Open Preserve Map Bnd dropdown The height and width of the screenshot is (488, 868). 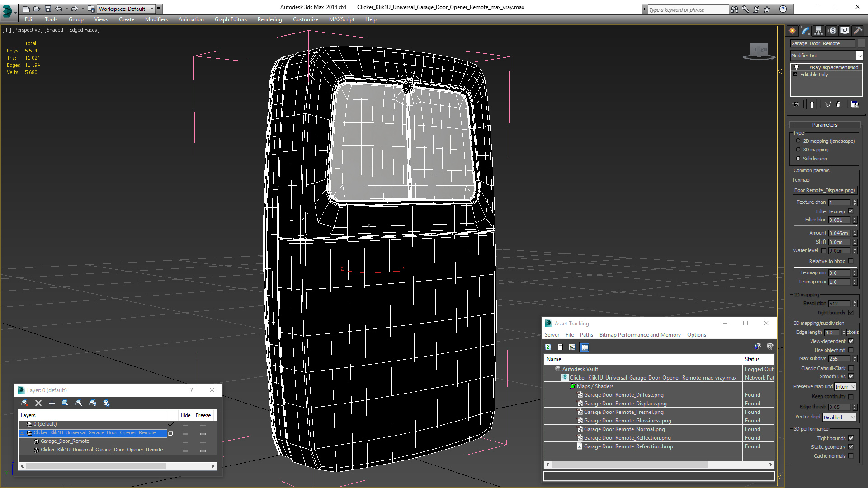click(845, 387)
